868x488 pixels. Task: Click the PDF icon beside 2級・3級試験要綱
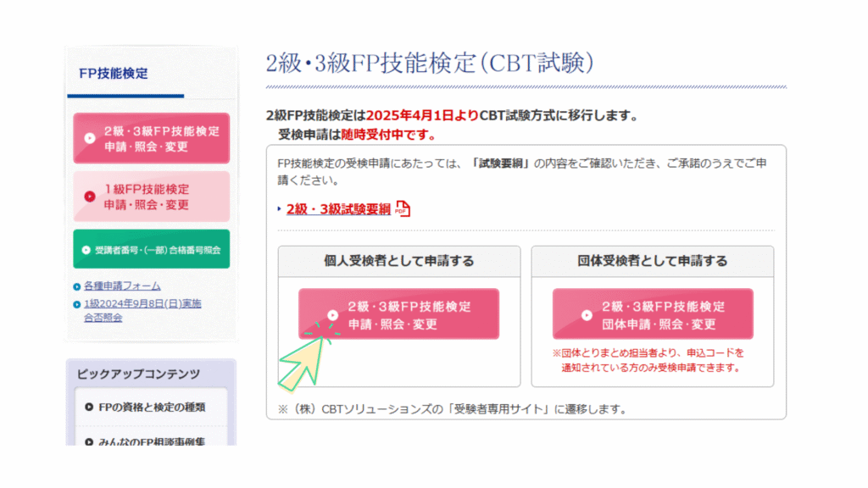403,209
